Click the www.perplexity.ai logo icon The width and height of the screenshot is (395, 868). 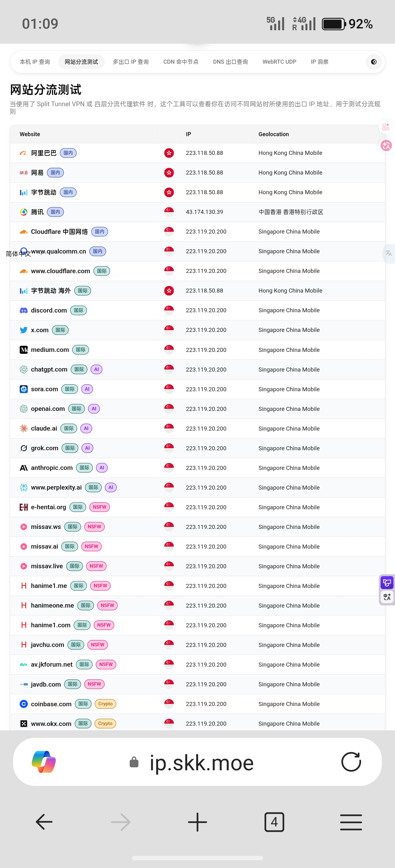click(23, 487)
